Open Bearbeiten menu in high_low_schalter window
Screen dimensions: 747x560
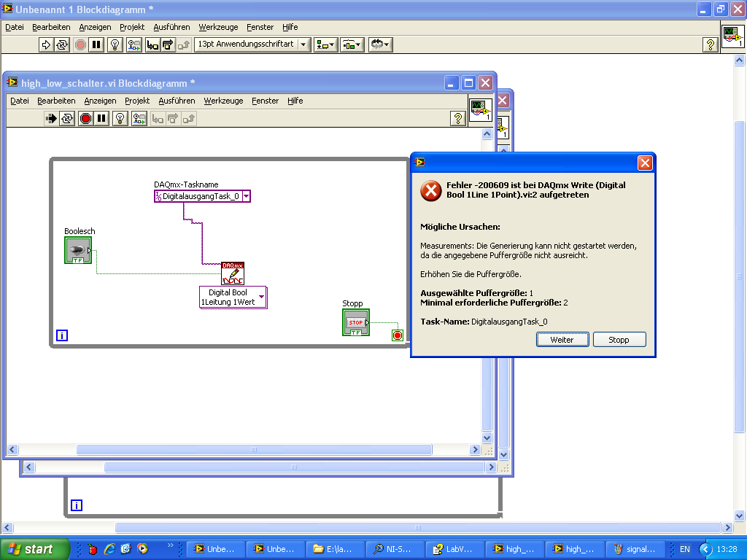(56, 101)
